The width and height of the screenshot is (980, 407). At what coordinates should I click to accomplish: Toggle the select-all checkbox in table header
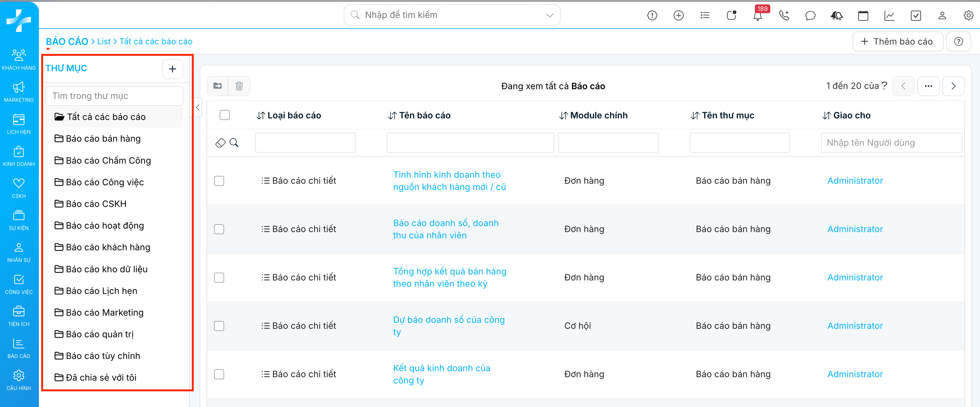click(224, 115)
